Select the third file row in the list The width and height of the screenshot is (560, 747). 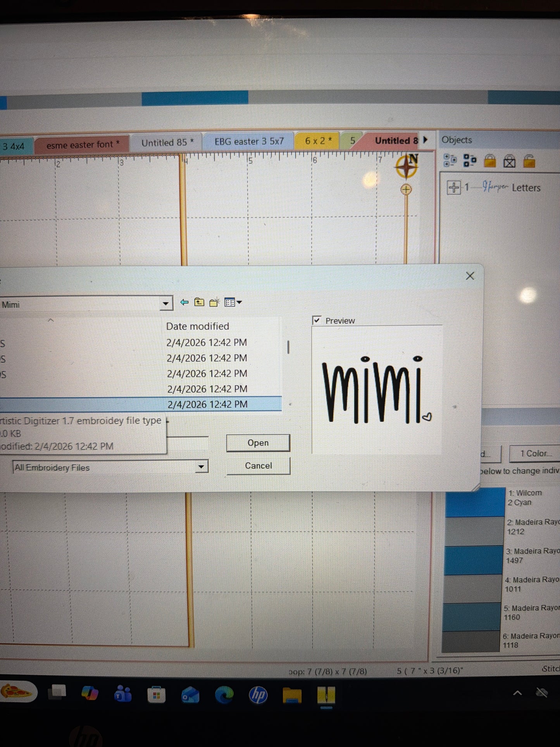tap(141, 374)
